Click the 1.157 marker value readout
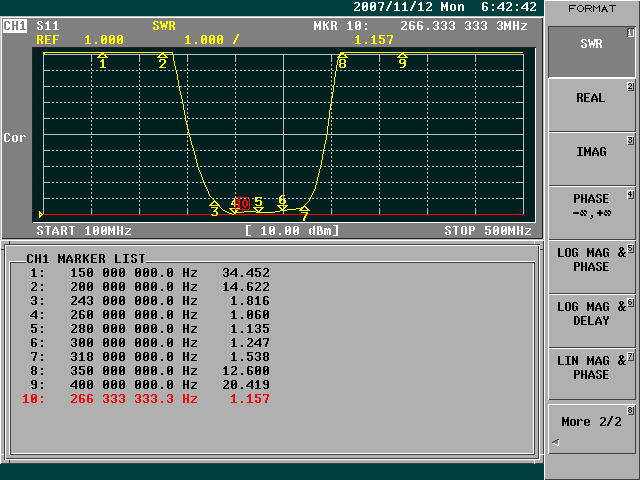Image resolution: width=640 pixels, height=480 pixels. pyautogui.click(x=374, y=40)
